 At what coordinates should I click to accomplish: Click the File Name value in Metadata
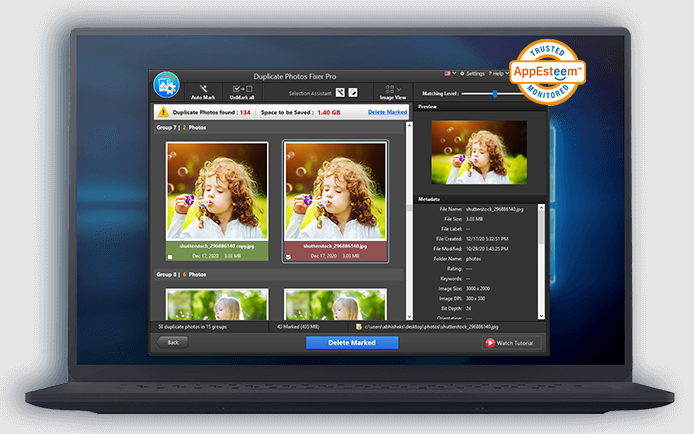click(494, 209)
